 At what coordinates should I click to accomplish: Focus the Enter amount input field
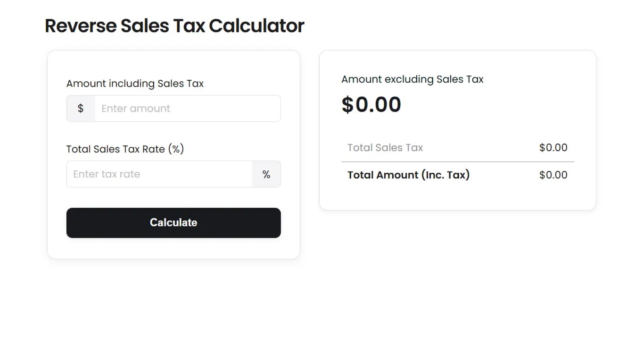(x=187, y=109)
